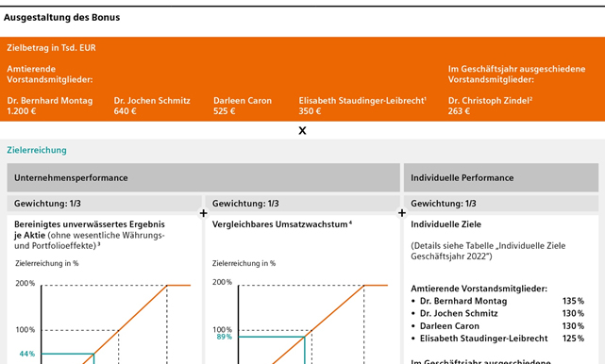
Task: Click the plus sign before Individuelle Performance weighting
Action: click(402, 213)
